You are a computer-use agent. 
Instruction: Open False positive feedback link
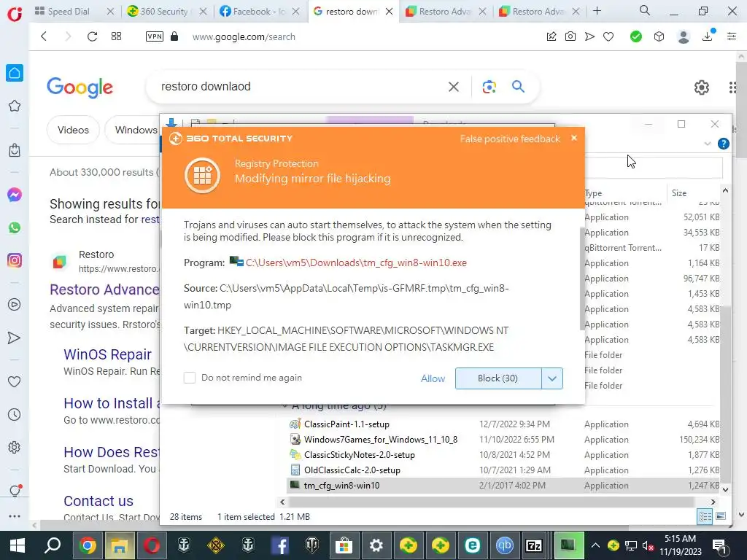pyautogui.click(x=510, y=139)
